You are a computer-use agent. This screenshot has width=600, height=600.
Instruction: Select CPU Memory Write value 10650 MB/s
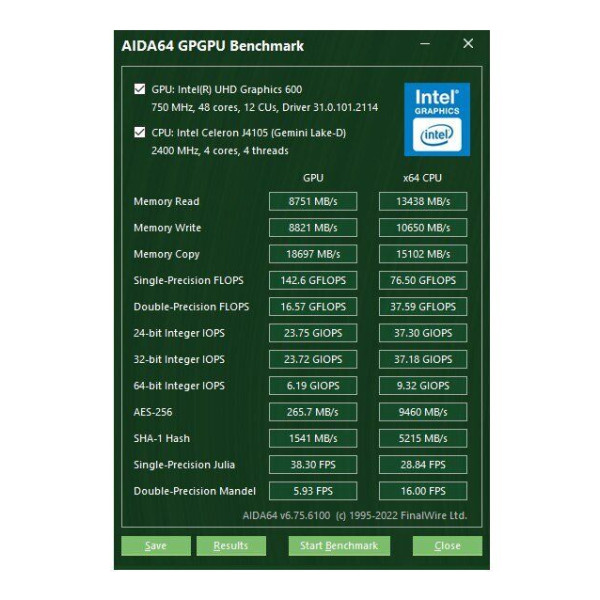423,228
